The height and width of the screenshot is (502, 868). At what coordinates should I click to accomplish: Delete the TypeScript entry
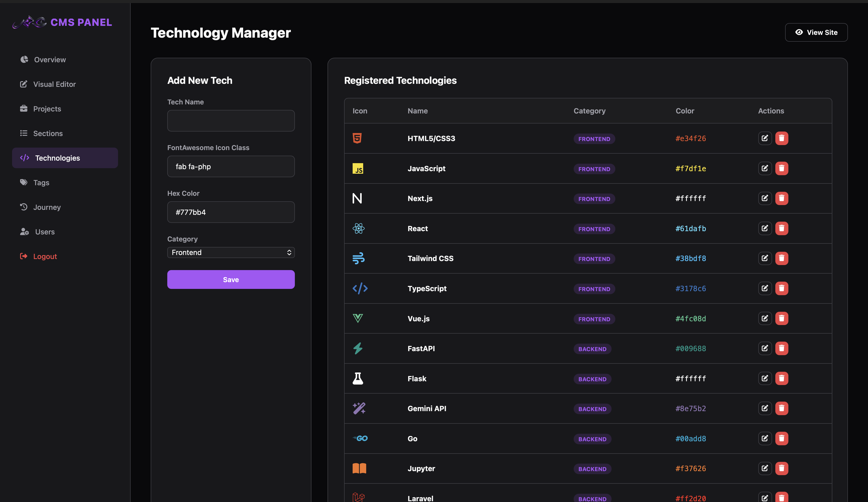tap(781, 288)
